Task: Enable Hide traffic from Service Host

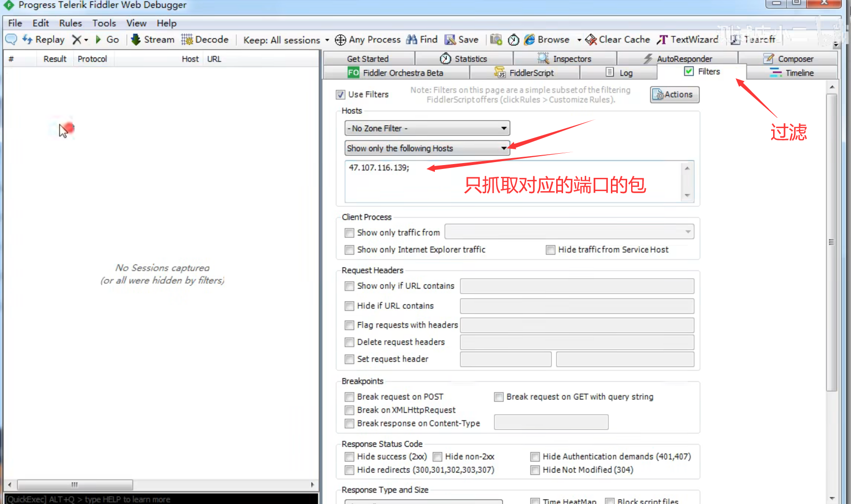Action: [550, 250]
